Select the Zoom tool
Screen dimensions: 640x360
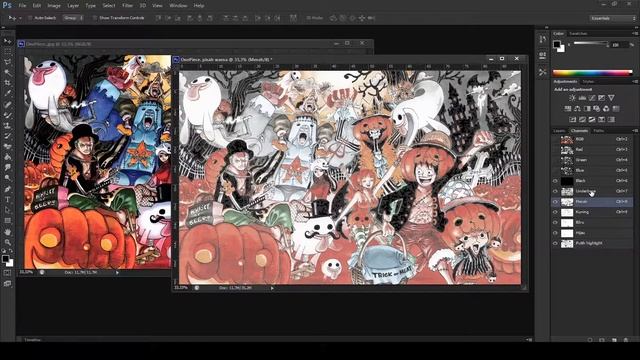(x=7, y=242)
